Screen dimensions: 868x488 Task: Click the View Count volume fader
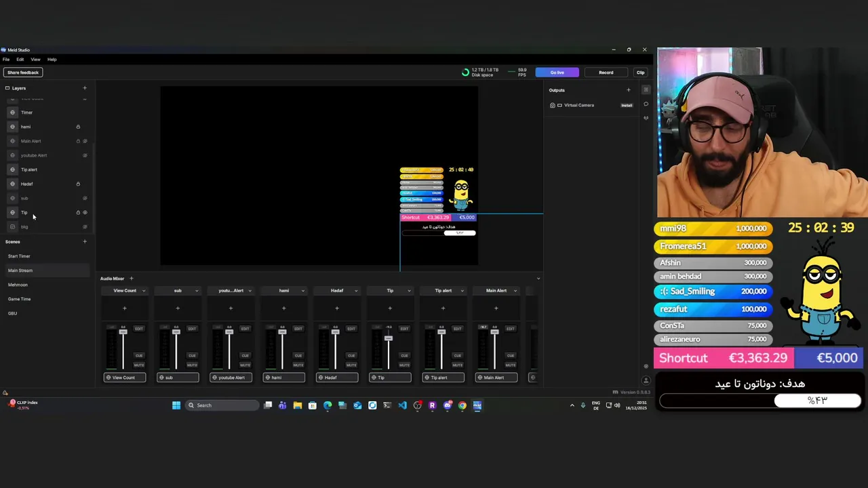tap(123, 332)
